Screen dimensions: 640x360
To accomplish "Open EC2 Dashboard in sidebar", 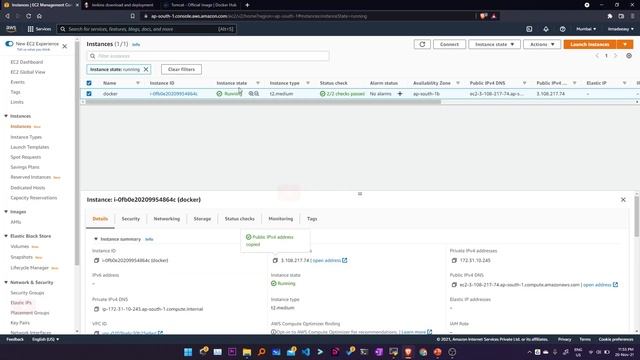I will pyautogui.click(x=27, y=62).
